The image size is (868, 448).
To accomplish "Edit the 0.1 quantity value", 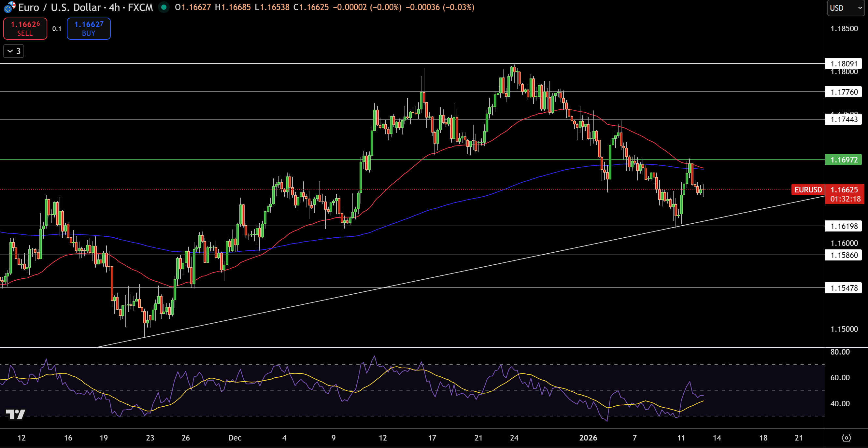I will (x=57, y=29).
